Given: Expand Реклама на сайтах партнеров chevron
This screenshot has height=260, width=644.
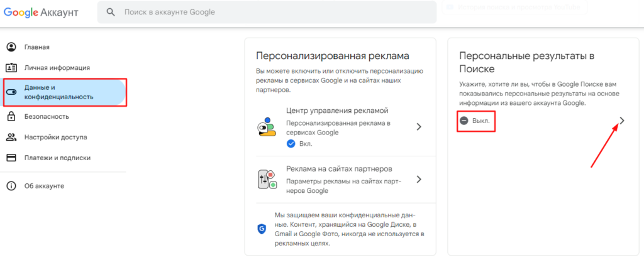Looking at the screenshot, I should [x=419, y=179].
